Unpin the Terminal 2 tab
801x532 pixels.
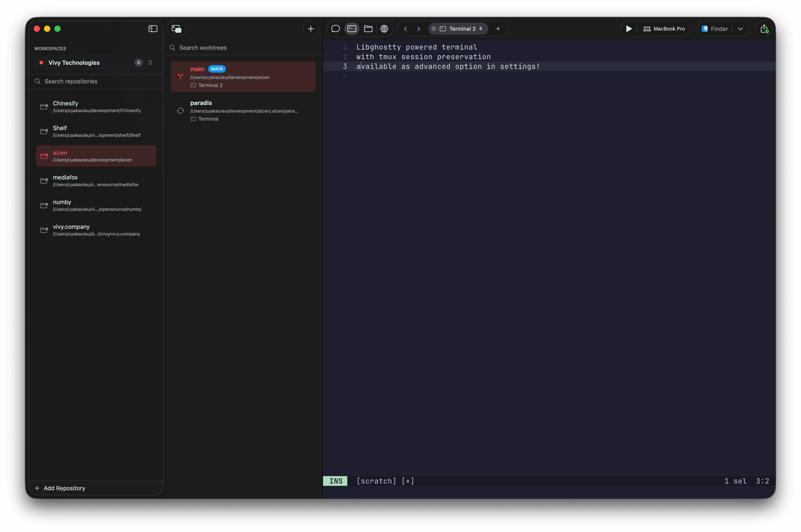pos(480,28)
